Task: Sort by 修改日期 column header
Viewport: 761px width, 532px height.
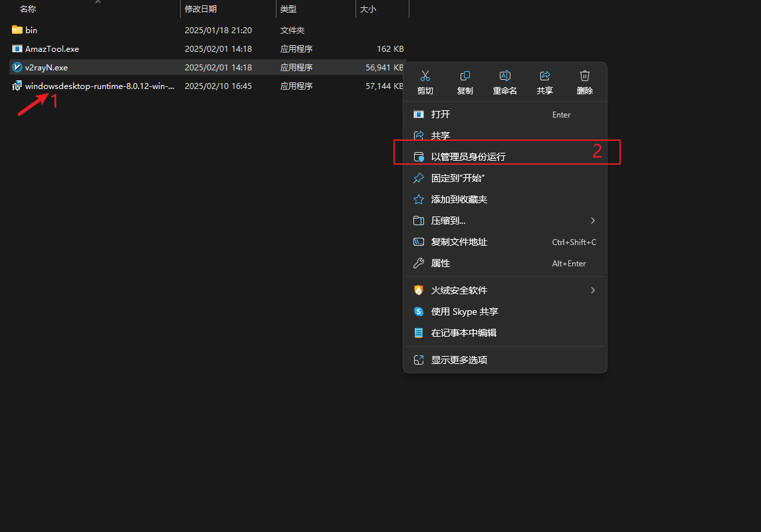Action: click(201, 9)
